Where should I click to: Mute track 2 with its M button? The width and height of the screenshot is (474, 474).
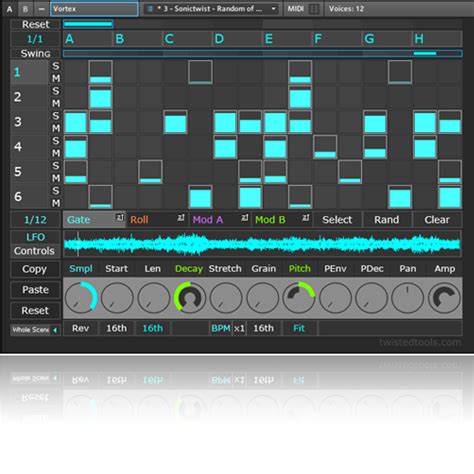tap(56, 103)
